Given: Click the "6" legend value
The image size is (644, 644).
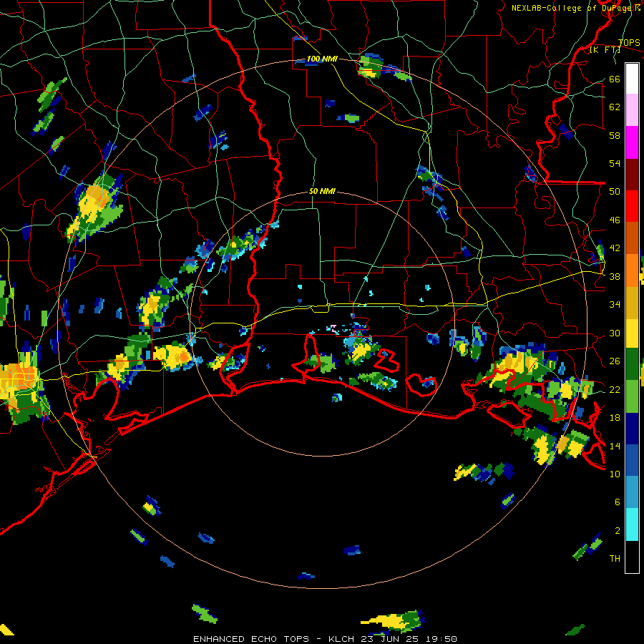Looking at the screenshot, I should click(618, 502).
